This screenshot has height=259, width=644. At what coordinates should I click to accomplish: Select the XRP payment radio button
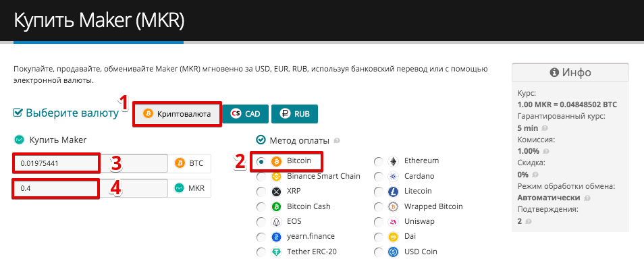(x=261, y=192)
